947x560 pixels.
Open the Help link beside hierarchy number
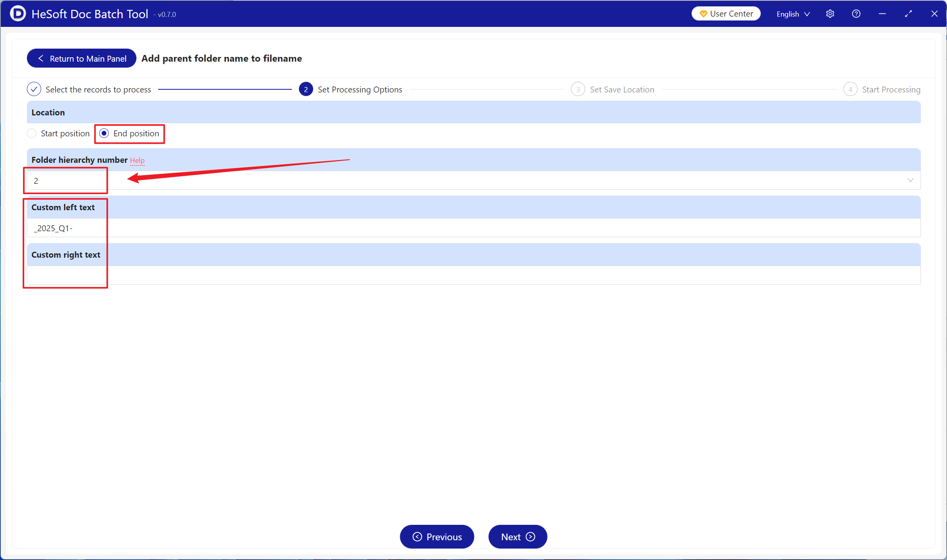click(137, 160)
